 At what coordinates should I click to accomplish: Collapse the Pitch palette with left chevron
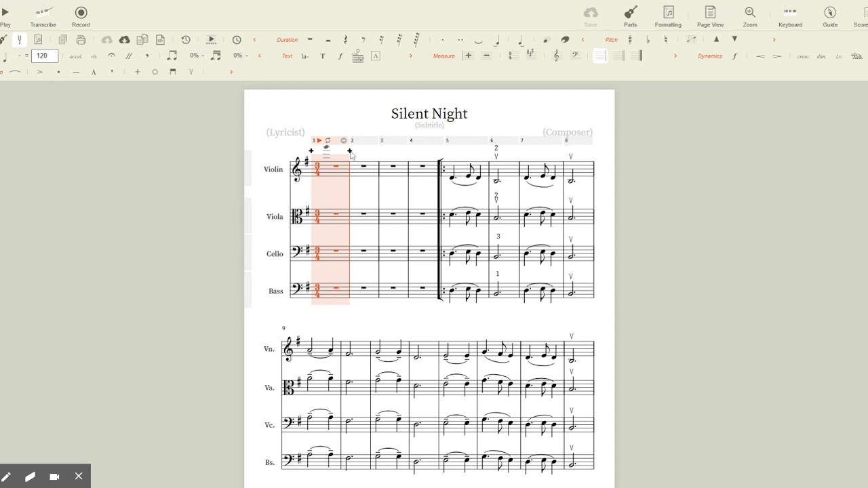point(583,40)
